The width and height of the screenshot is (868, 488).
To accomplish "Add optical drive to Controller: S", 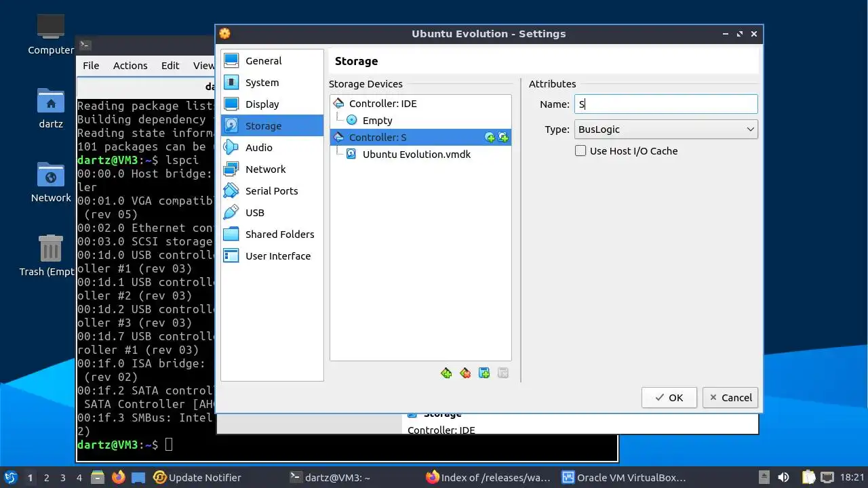I will pyautogui.click(x=490, y=138).
